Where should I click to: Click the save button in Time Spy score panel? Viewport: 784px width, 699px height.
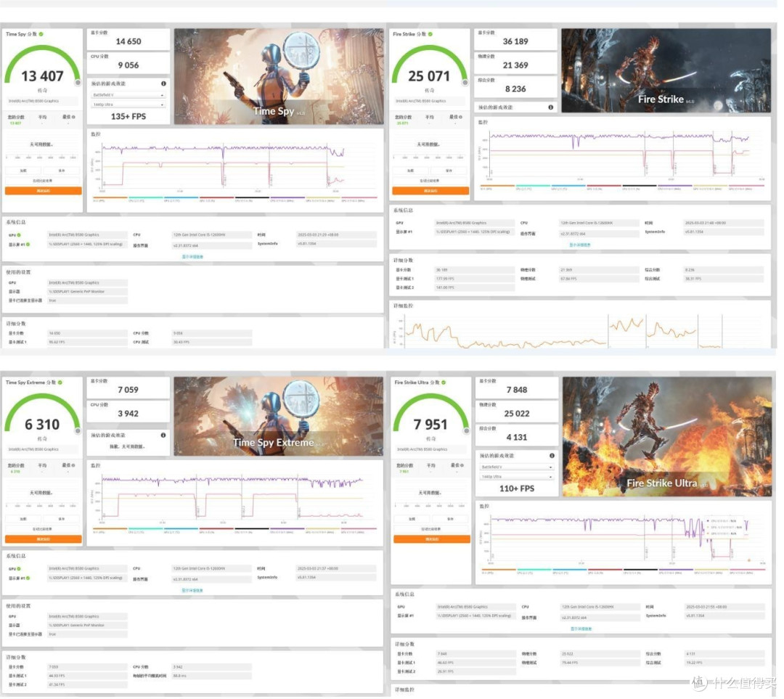[x=62, y=171]
